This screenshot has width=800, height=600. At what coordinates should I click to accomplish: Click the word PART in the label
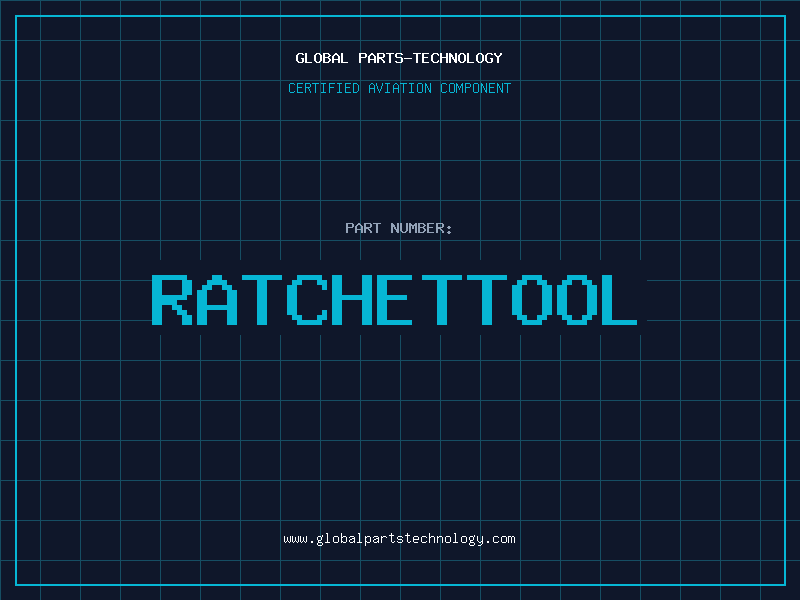pyautogui.click(x=363, y=228)
